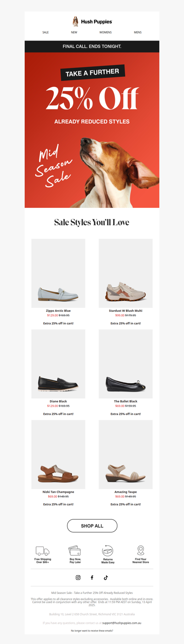
Task: Select the Diane Black product title
Action: (x=58, y=401)
